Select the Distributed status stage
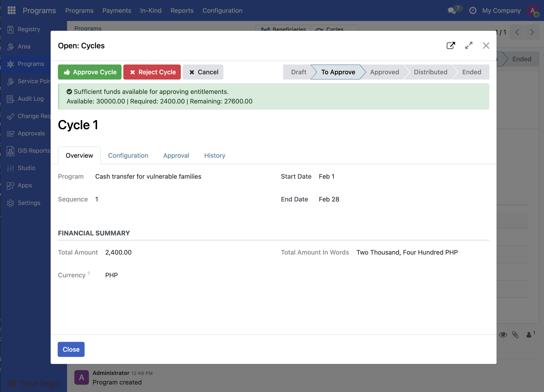Image resolution: width=544 pixels, height=392 pixels. pos(430,72)
